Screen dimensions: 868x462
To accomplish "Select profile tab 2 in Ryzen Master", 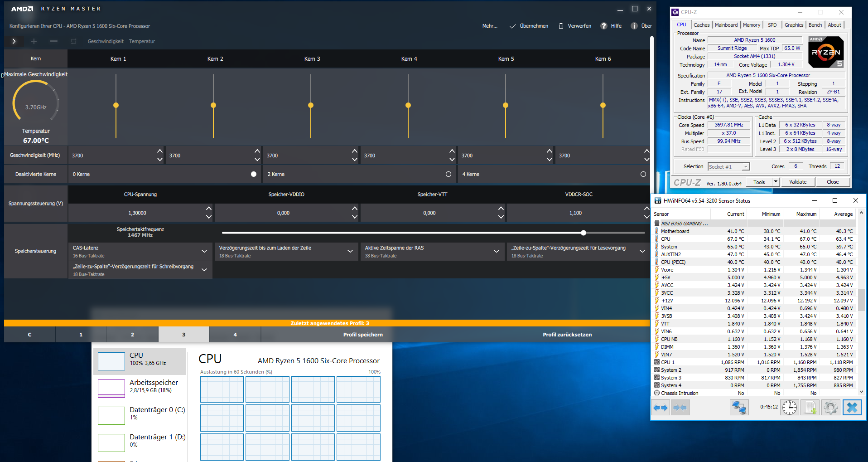I will (132, 335).
